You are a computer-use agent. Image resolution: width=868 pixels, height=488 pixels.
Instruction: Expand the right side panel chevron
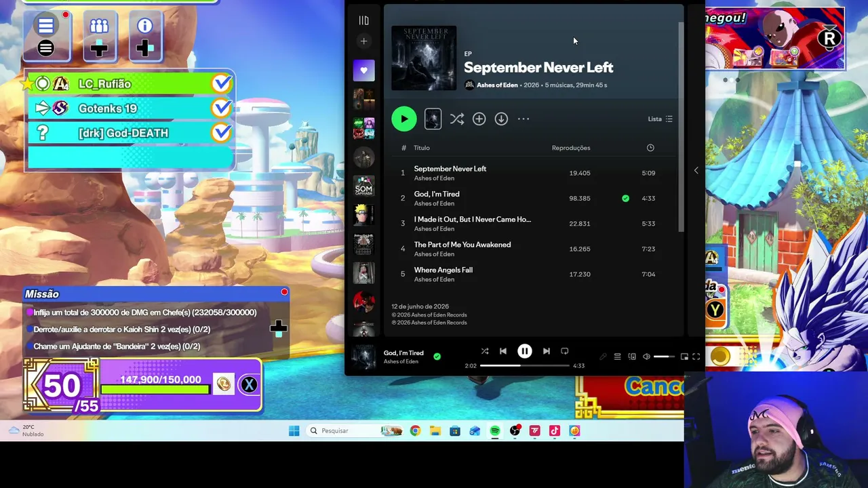coord(696,171)
